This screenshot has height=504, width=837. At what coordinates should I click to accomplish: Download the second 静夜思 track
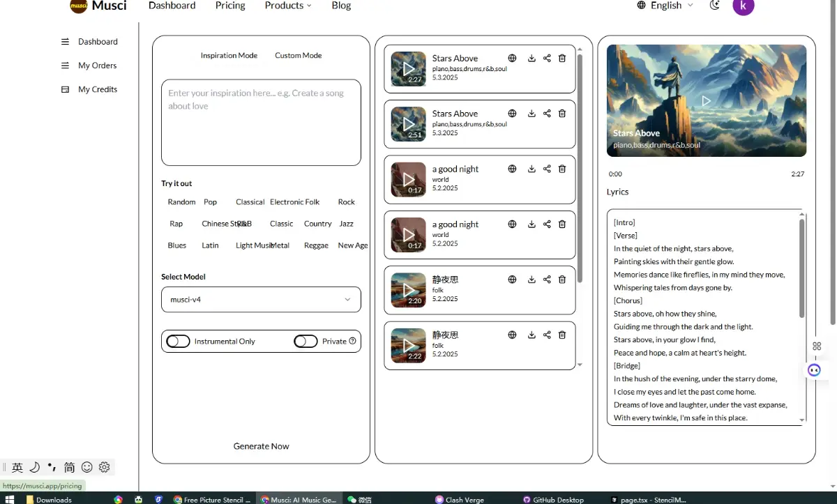point(531,335)
